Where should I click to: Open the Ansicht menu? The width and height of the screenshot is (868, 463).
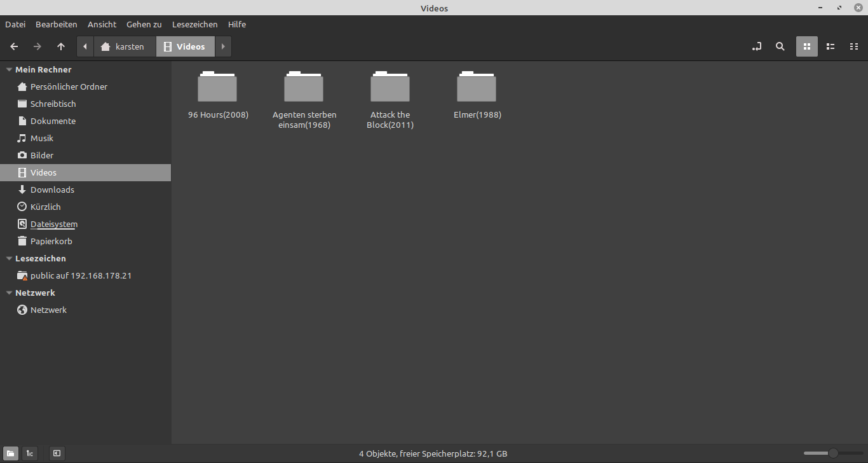click(x=102, y=24)
